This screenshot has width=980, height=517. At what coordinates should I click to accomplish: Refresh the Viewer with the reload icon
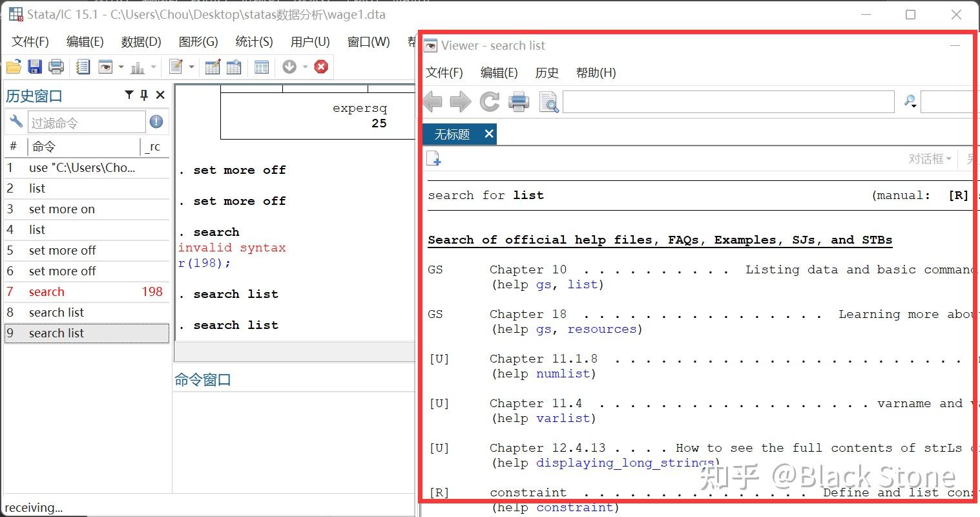point(490,101)
